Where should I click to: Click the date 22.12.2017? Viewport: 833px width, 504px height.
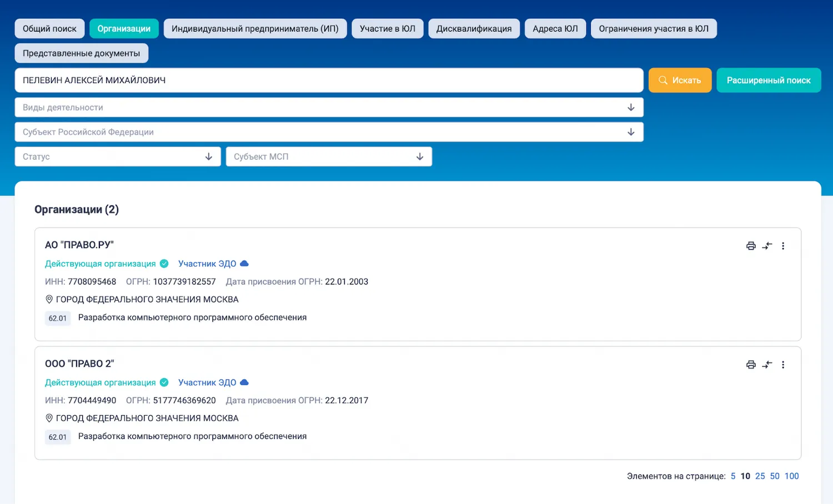click(x=347, y=400)
